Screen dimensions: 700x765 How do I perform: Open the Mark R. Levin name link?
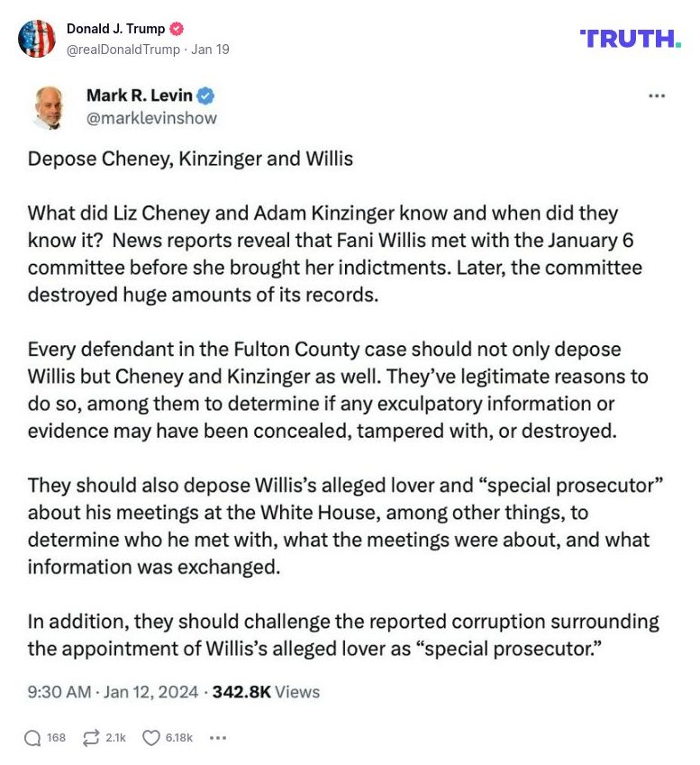(139, 96)
